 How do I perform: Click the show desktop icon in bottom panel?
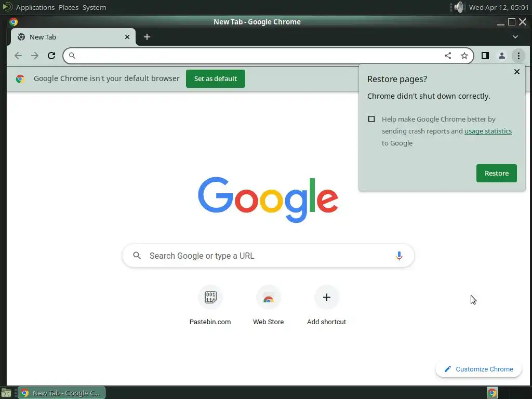(6, 393)
